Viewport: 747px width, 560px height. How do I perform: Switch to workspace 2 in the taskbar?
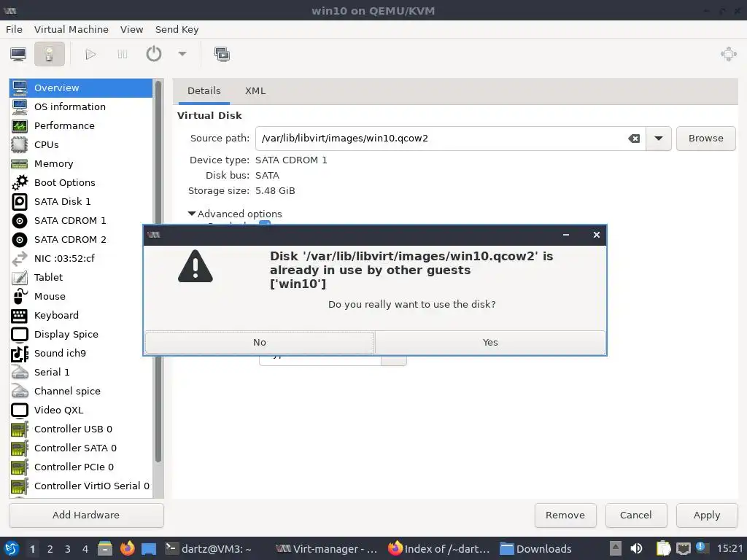click(50, 549)
